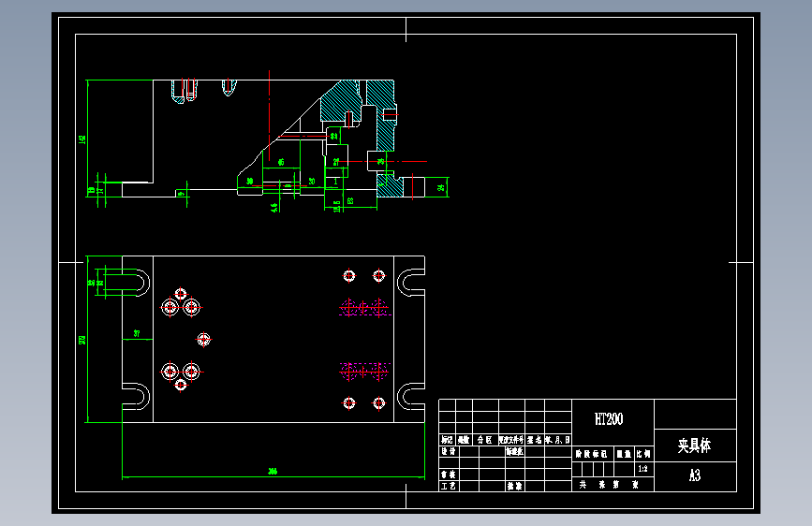
Task: Select the 工艺 row label
Action: point(449,486)
